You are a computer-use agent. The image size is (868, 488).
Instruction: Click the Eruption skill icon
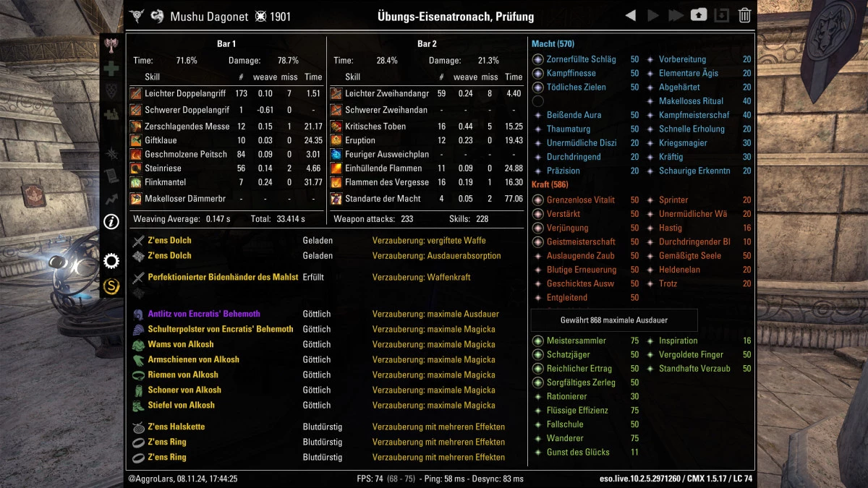click(x=336, y=140)
